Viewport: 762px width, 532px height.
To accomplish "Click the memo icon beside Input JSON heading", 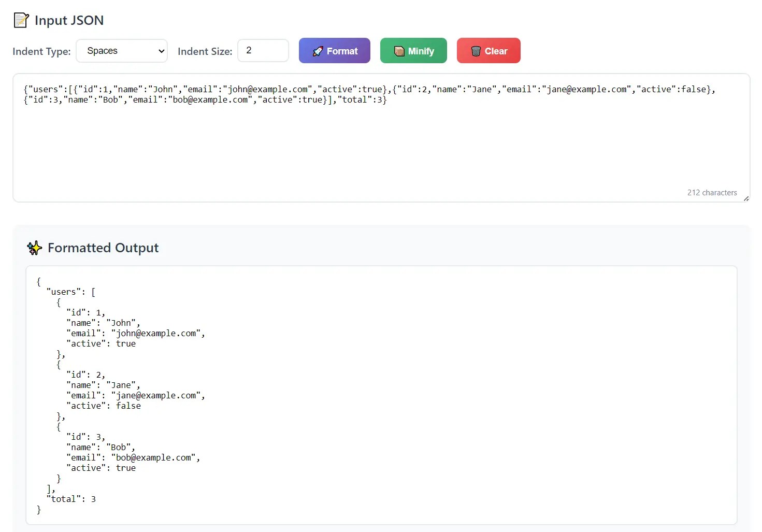I will pyautogui.click(x=21, y=20).
